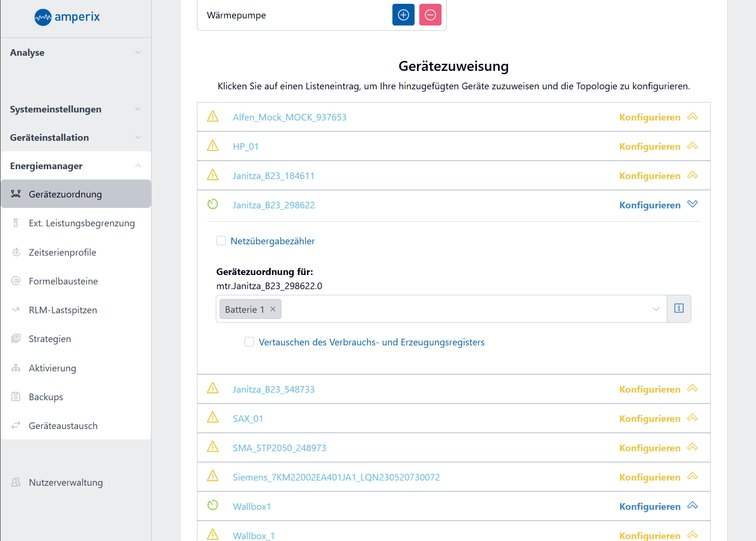Click Konfigurieren for HP_01
This screenshot has width=756, height=541.
click(650, 146)
